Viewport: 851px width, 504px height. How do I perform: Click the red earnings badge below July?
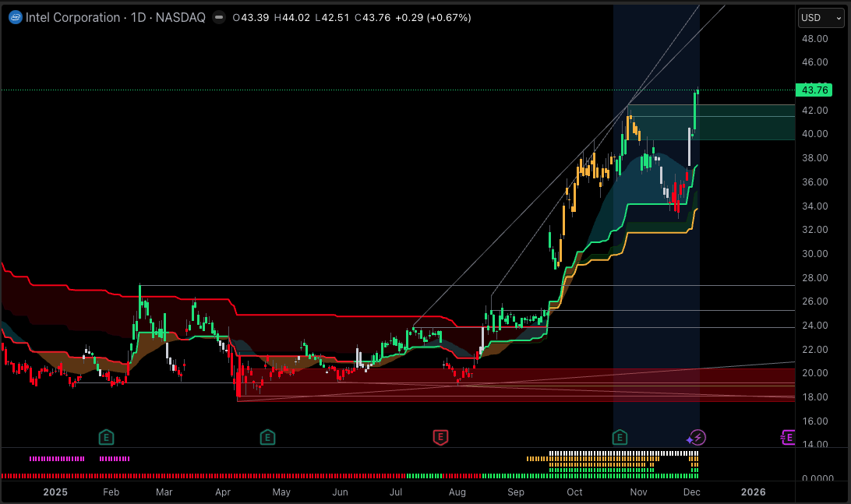point(440,437)
